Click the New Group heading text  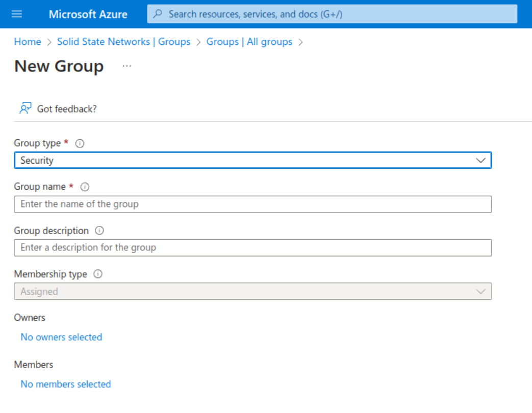tap(59, 66)
